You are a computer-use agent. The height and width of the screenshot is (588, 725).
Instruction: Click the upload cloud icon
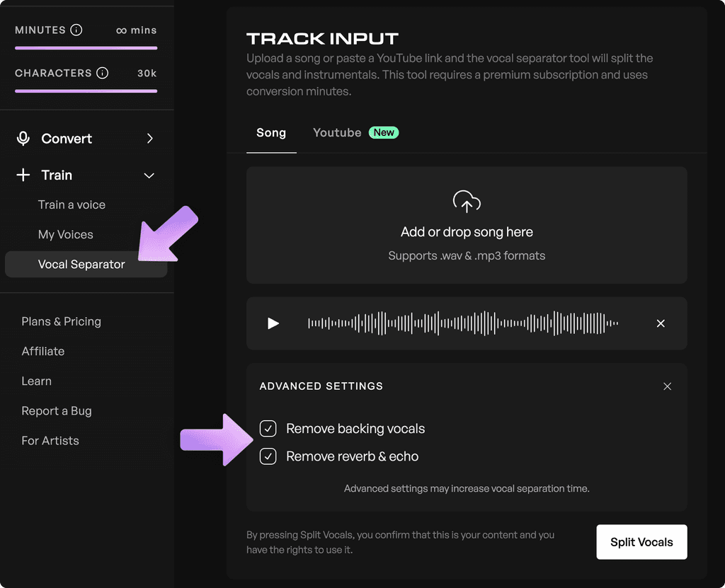[466, 202]
